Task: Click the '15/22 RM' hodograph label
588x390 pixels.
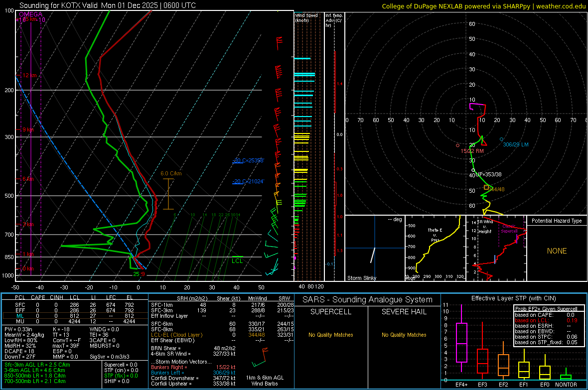Action: click(x=472, y=151)
